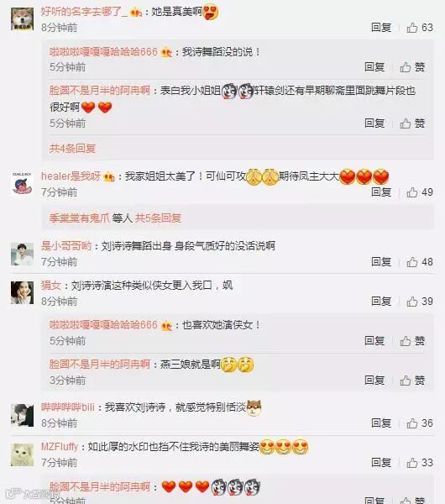Screen dimensions: 445x504
Task: Like 哔哔哔哔bili's comment with 36 likes
Action: pos(420,423)
